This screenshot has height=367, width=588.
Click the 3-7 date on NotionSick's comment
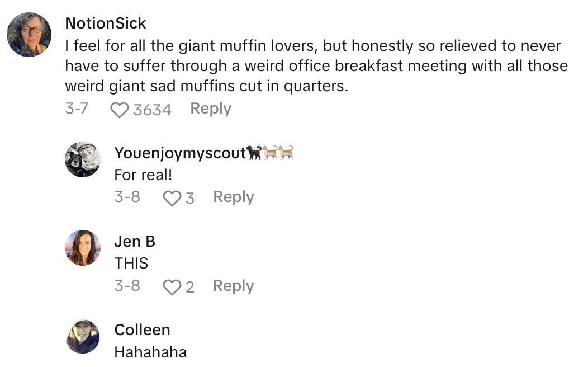pyautogui.click(x=77, y=109)
